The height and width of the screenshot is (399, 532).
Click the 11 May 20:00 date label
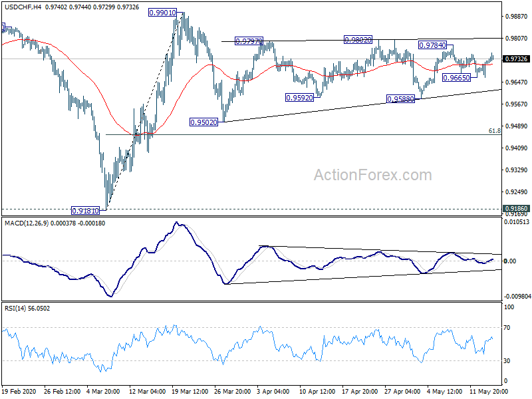[x=489, y=391]
